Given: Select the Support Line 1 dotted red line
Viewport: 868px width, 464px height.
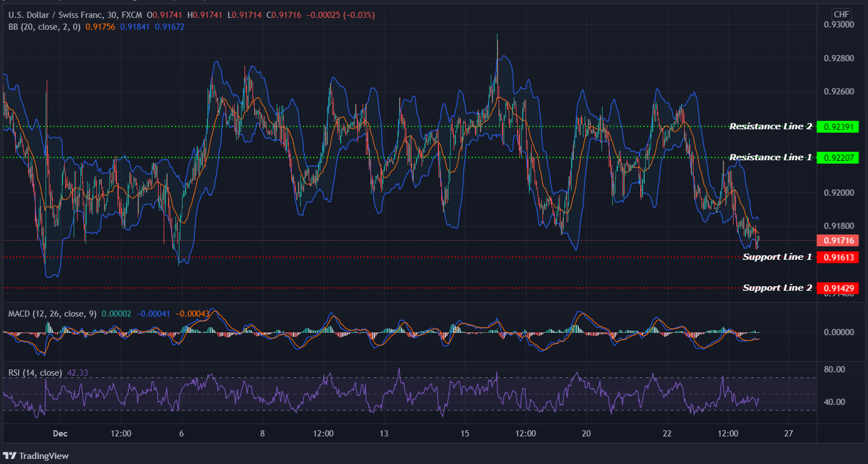Looking at the screenshot, I should pos(345,257).
